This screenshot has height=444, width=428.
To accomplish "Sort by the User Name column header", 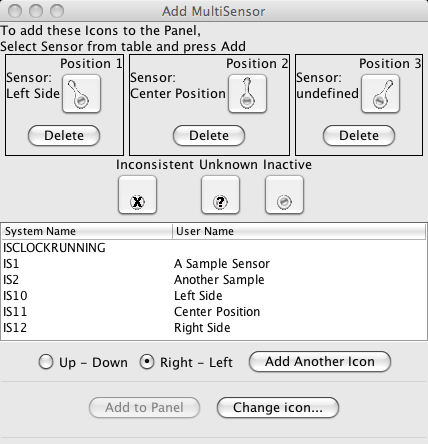I will click(299, 231).
